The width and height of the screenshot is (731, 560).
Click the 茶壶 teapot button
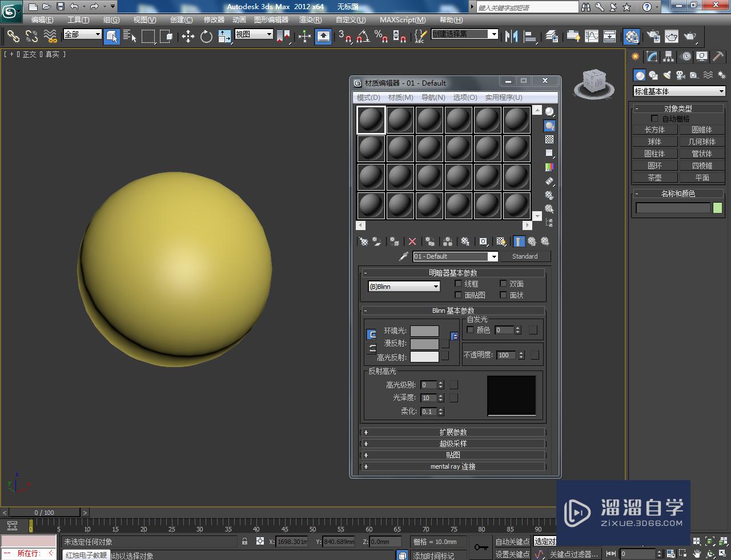tap(654, 178)
